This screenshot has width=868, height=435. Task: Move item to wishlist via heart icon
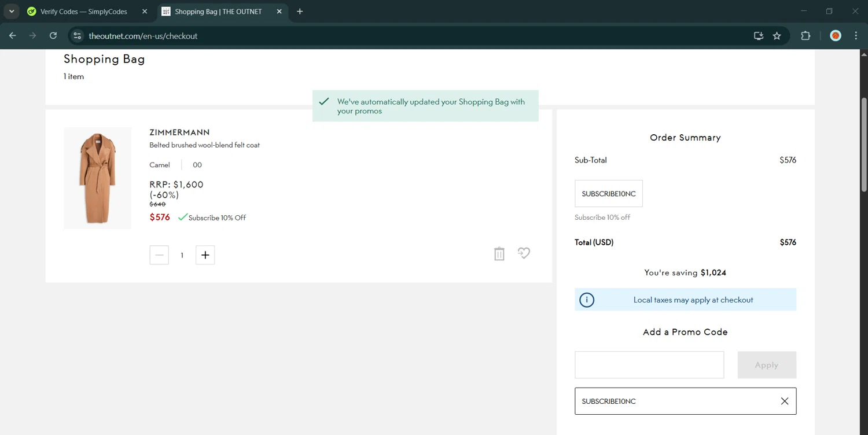(524, 253)
